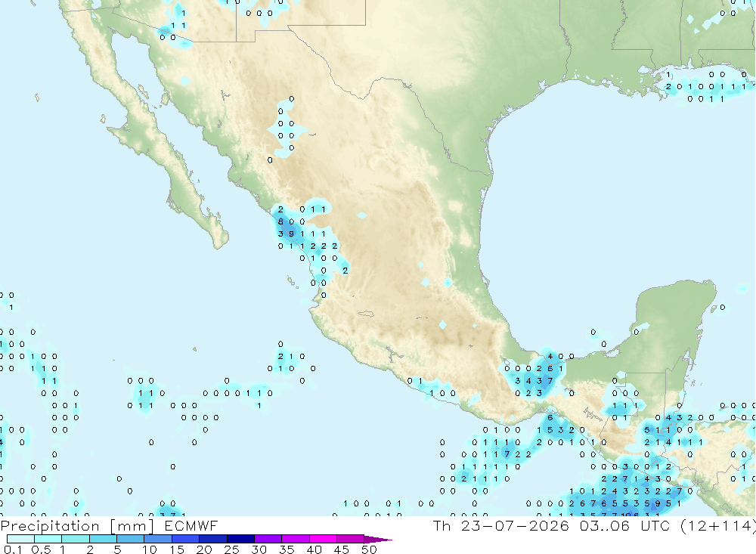Click the '25' legend scale label
The height and width of the screenshot is (554, 756).
point(231,549)
